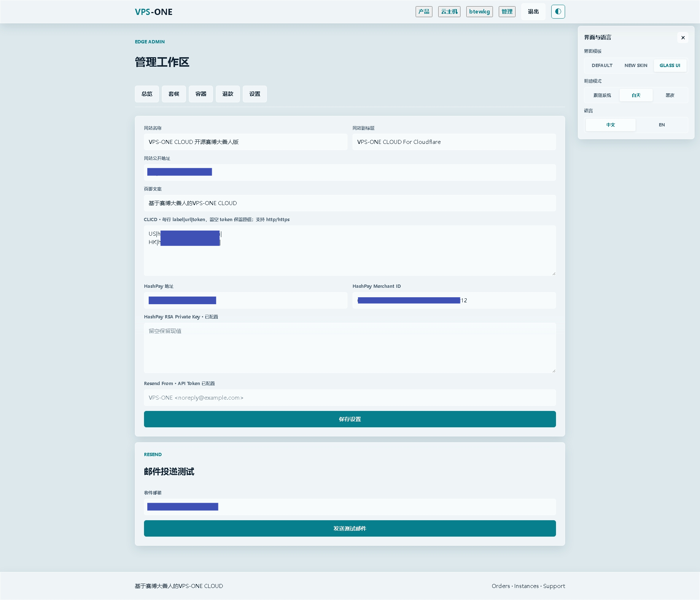Select the NEW SKIN interface template
This screenshot has height=600, width=700.
[636, 66]
